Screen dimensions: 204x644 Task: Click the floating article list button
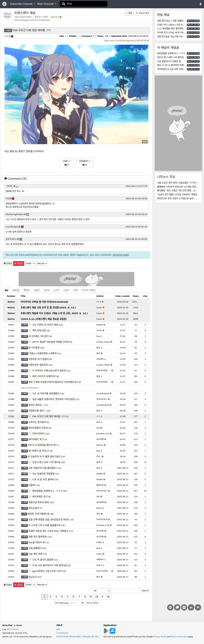pos(184,607)
